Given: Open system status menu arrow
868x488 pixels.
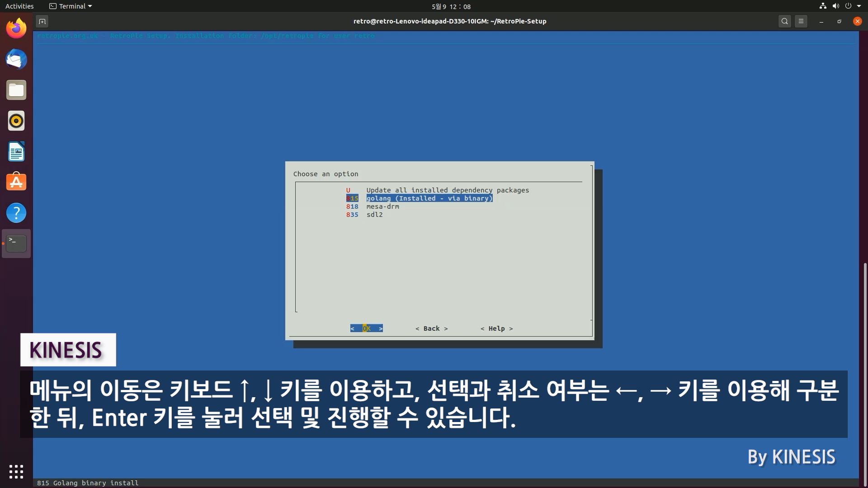Looking at the screenshot, I should 859,6.
